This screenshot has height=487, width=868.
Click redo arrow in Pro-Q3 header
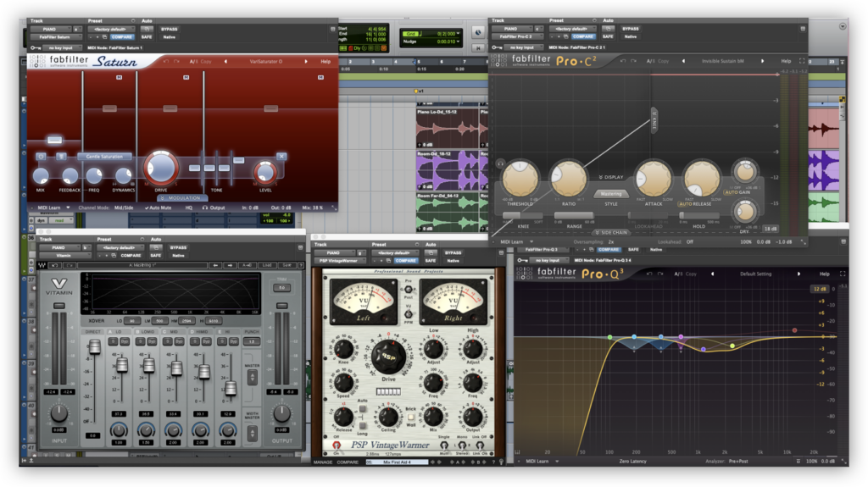tap(660, 274)
